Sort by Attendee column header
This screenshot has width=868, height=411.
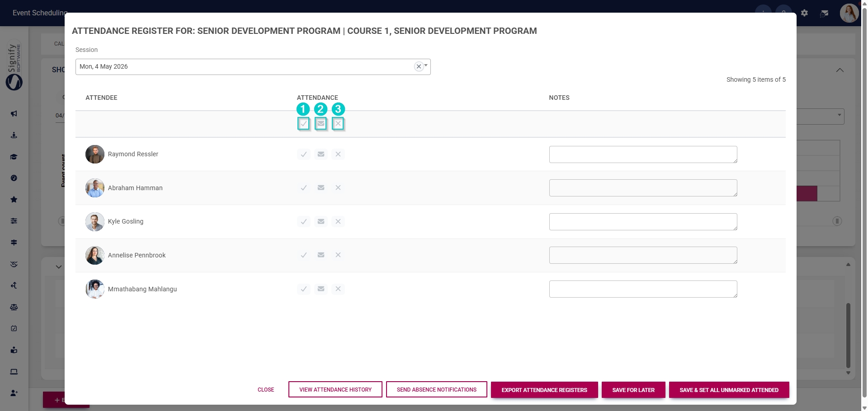(x=101, y=98)
